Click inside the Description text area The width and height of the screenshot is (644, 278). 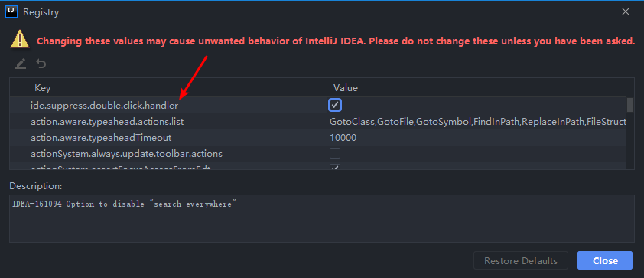point(321,218)
